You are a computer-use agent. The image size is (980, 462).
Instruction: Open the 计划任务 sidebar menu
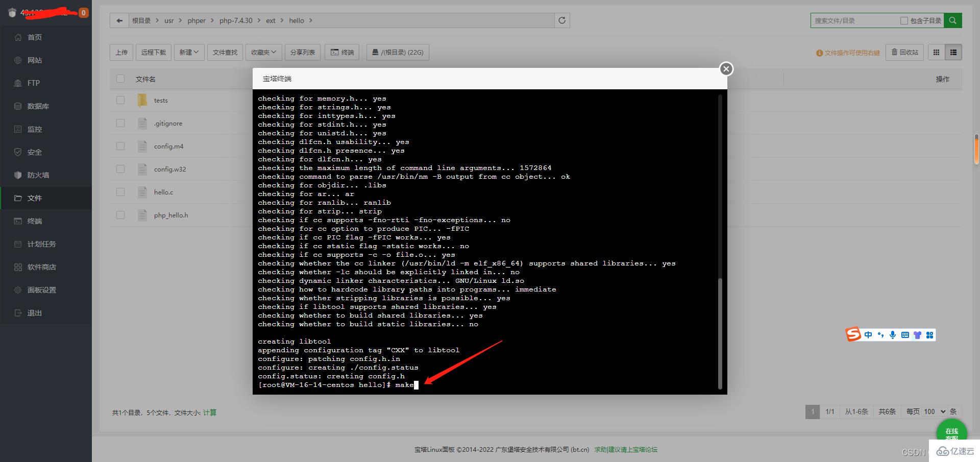click(46, 244)
